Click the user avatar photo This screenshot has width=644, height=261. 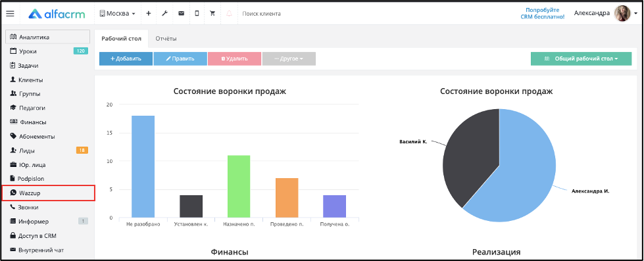[622, 14]
